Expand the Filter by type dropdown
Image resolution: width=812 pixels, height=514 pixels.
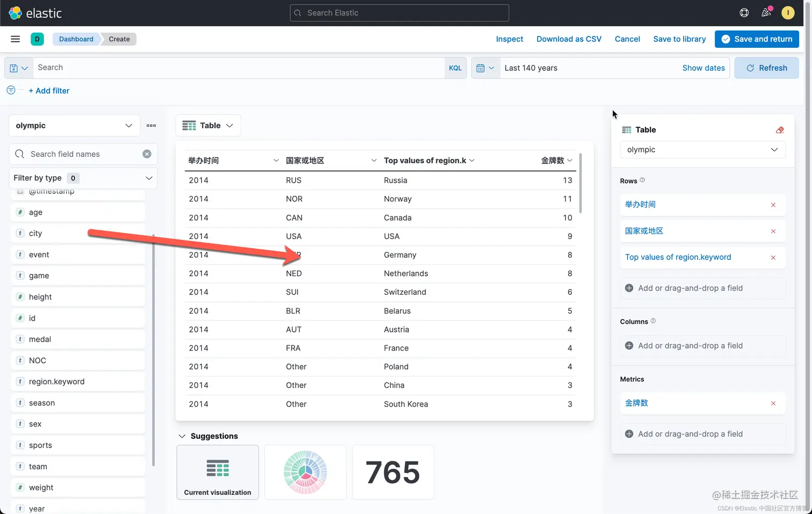pos(83,178)
